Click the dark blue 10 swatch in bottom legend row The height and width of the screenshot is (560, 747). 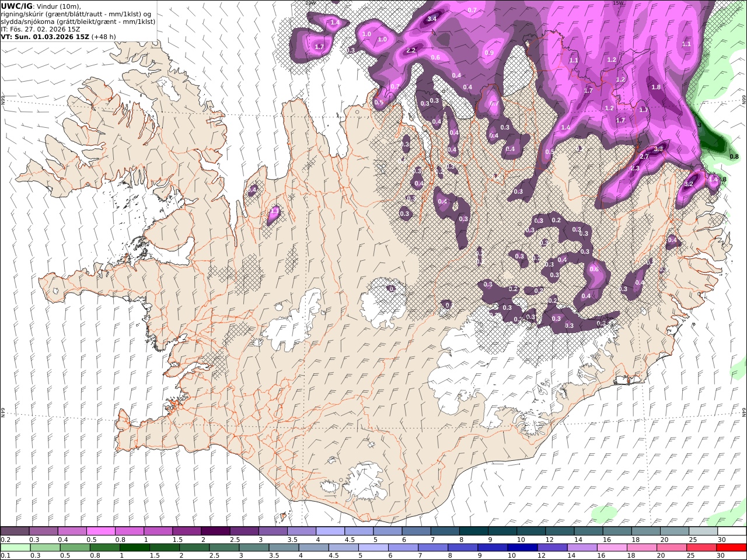click(522, 548)
